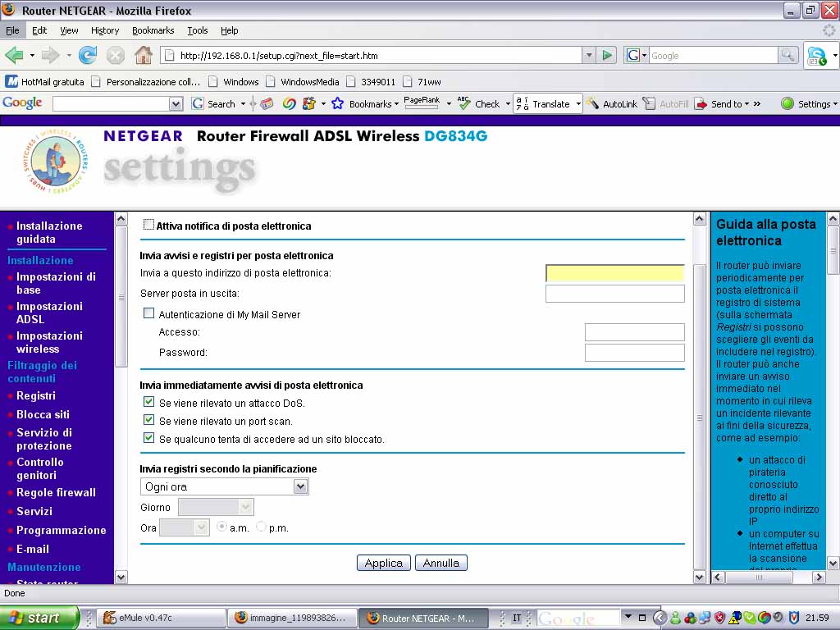The height and width of the screenshot is (630, 840).
Task: Click the IT language indicator in taskbar
Action: [517, 618]
